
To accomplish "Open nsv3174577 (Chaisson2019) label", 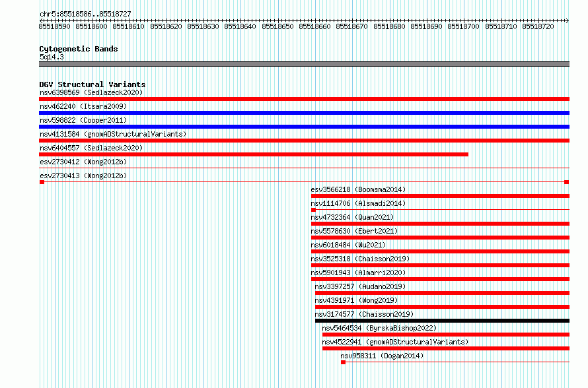I will (364, 314).
